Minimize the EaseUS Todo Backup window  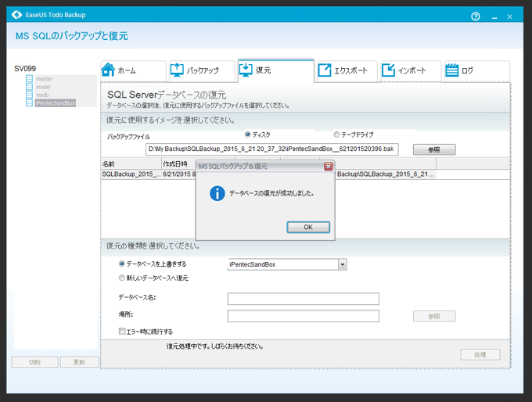click(494, 17)
